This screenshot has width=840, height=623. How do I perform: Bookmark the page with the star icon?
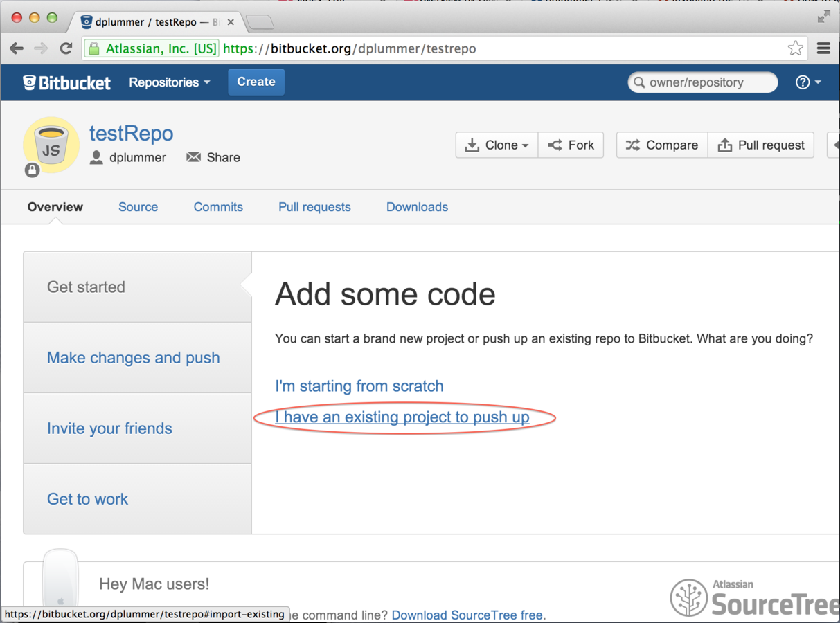click(x=796, y=48)
